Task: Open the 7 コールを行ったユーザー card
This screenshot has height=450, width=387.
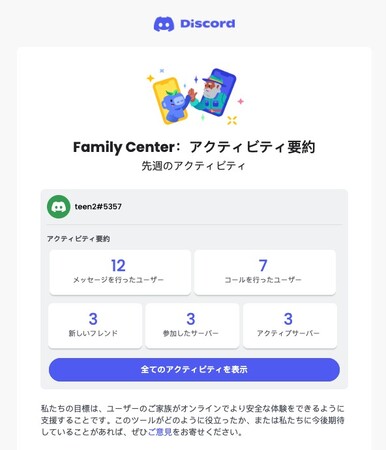Action: (x=265, y=272)
